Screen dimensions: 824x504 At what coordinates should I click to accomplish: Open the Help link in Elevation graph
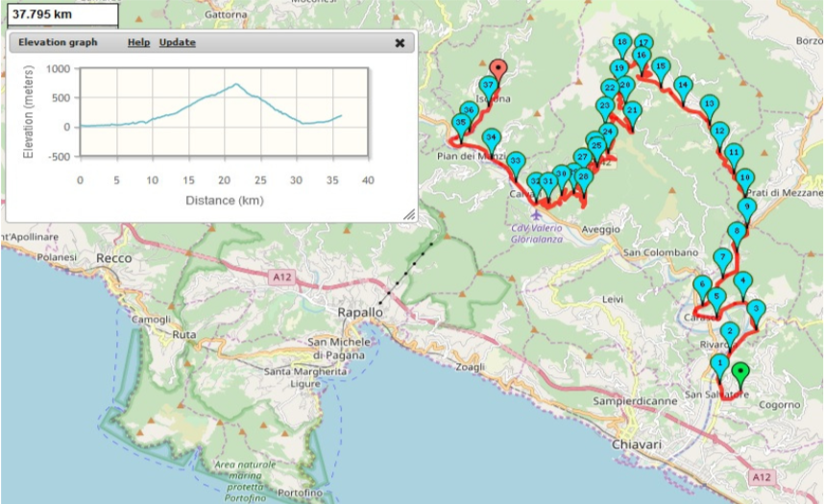(x=138, y=42)
